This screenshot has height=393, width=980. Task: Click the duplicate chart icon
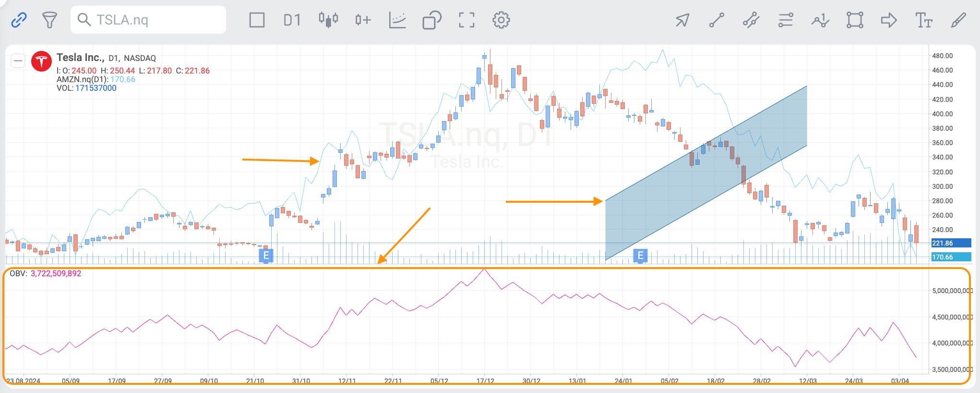click(431, 20)
